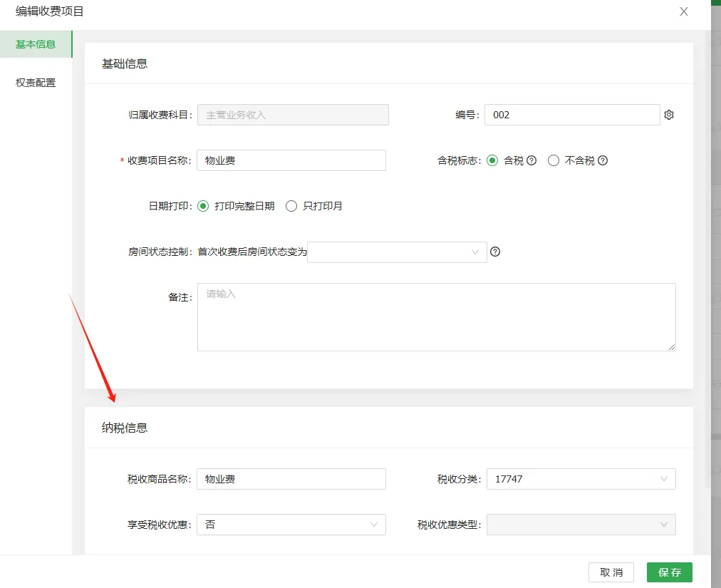This screenshot has width=721, height=588.
Task: Click the 房间状态控制 label
Action: tap(160, 252)
